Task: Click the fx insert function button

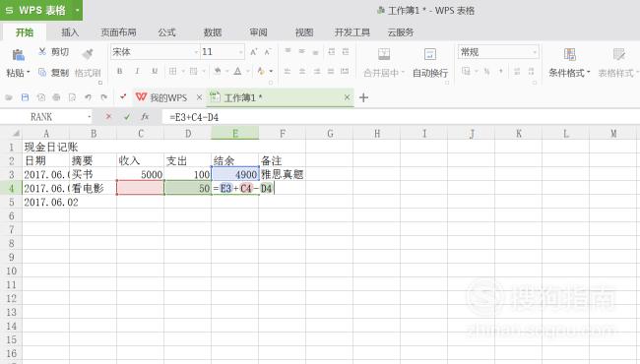Action: pos(145,117)
